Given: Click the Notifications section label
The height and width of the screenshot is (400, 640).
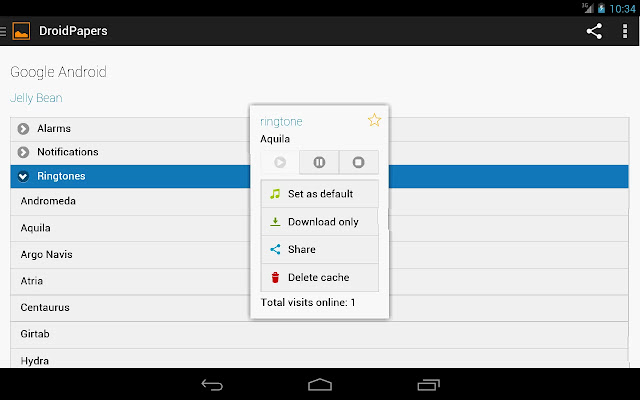Looking at the screenshot, I should 68,152.
